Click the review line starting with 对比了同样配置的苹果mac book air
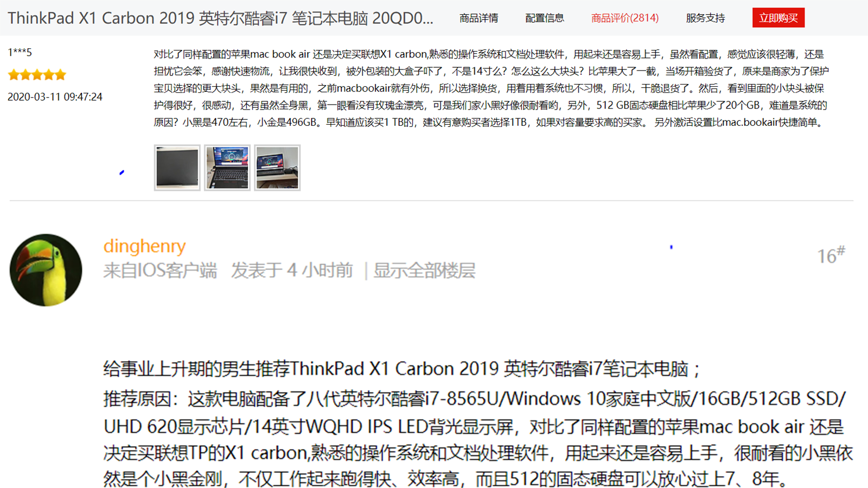 coord(489,54)
